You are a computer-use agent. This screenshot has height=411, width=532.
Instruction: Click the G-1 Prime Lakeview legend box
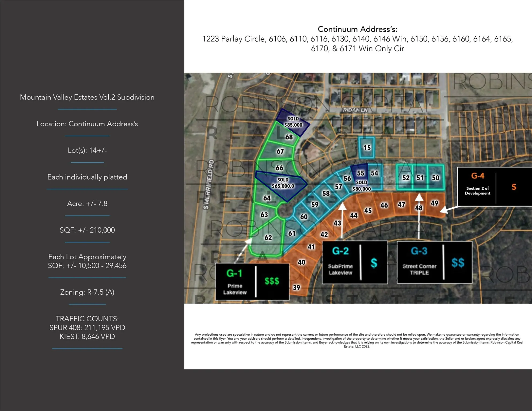[252, 282]
